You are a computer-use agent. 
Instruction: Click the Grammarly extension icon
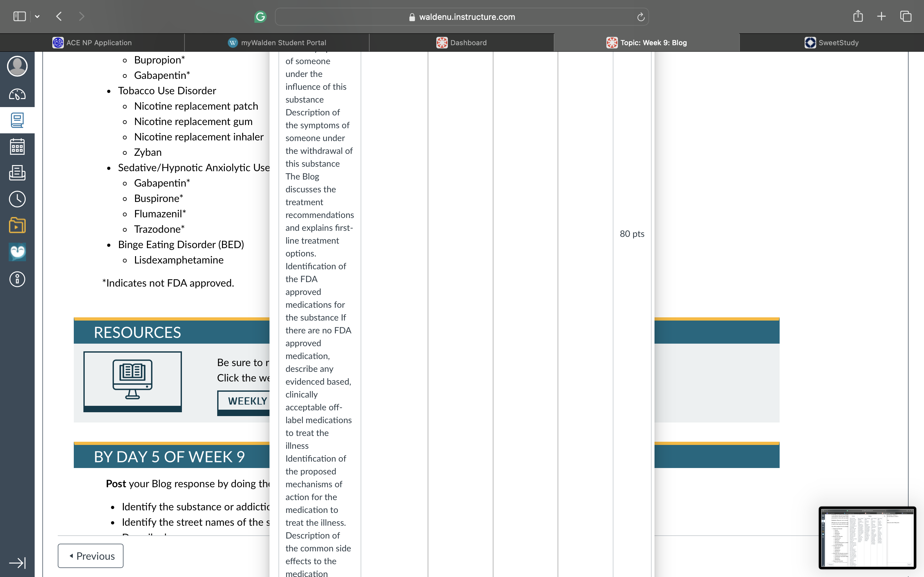(261, 17)
